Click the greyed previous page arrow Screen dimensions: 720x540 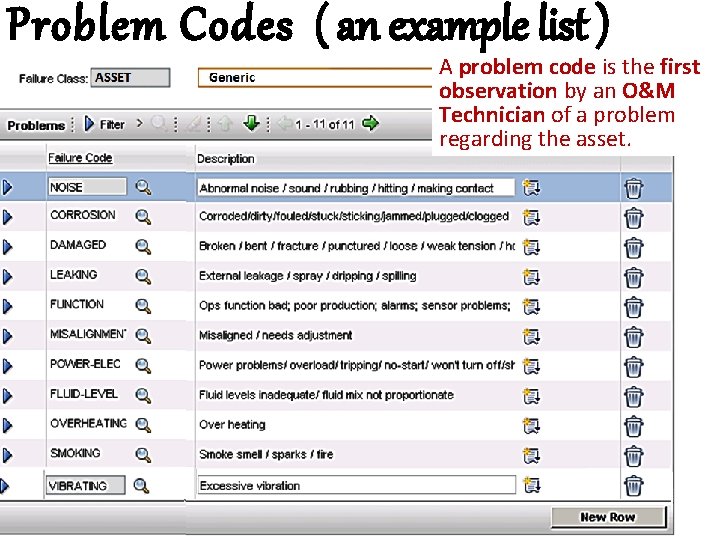[x=285, y=124]
